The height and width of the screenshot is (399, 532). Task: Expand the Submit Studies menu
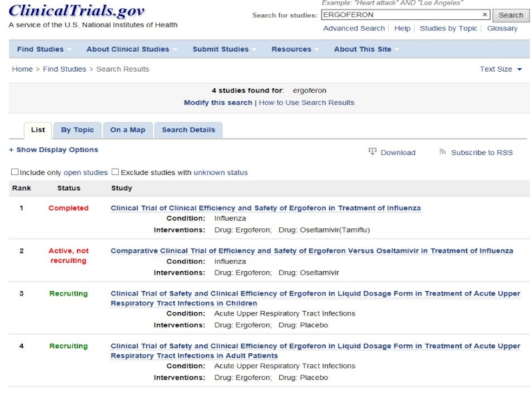[224, 49]
